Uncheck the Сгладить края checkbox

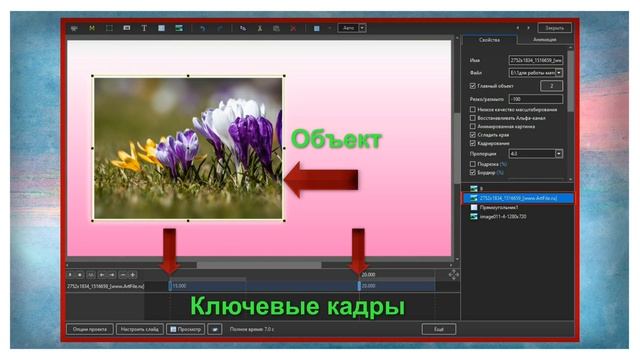pos(473,135)
